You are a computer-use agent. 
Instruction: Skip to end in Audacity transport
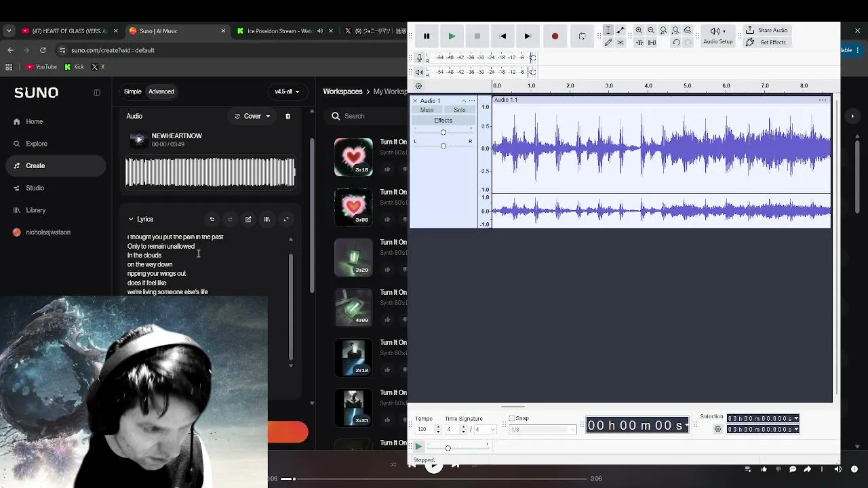pos(528,36)
